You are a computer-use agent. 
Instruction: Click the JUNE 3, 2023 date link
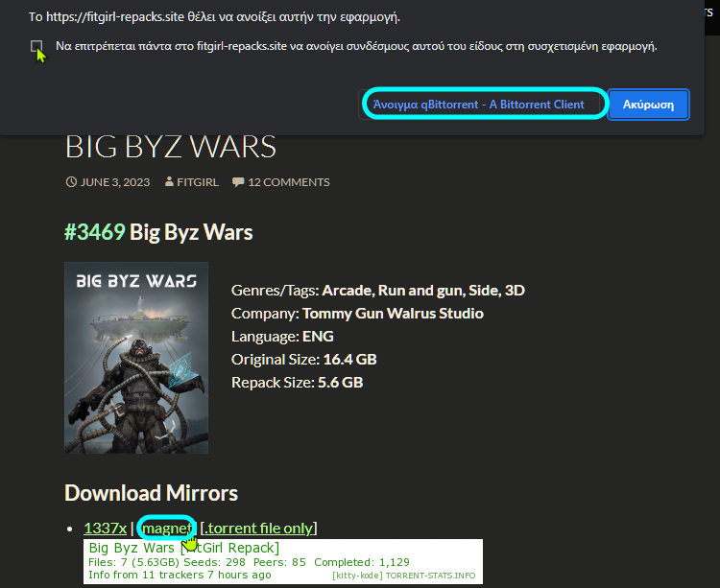pos(115,182)
